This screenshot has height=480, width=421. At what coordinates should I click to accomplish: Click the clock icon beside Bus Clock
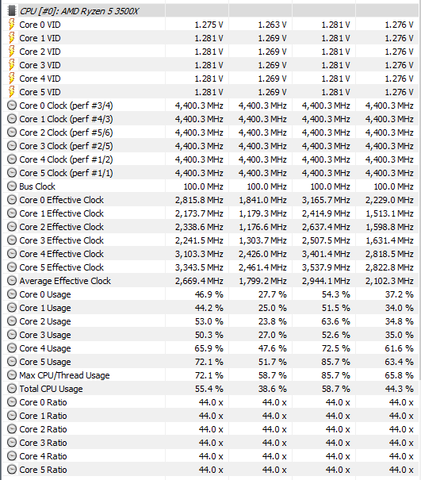point(12,186)
